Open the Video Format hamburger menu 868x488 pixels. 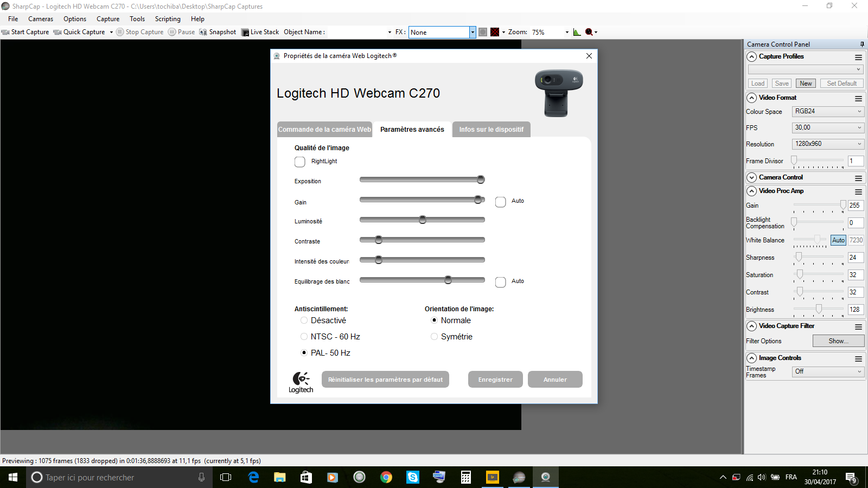pyautogui.click(x=858, y=98)
